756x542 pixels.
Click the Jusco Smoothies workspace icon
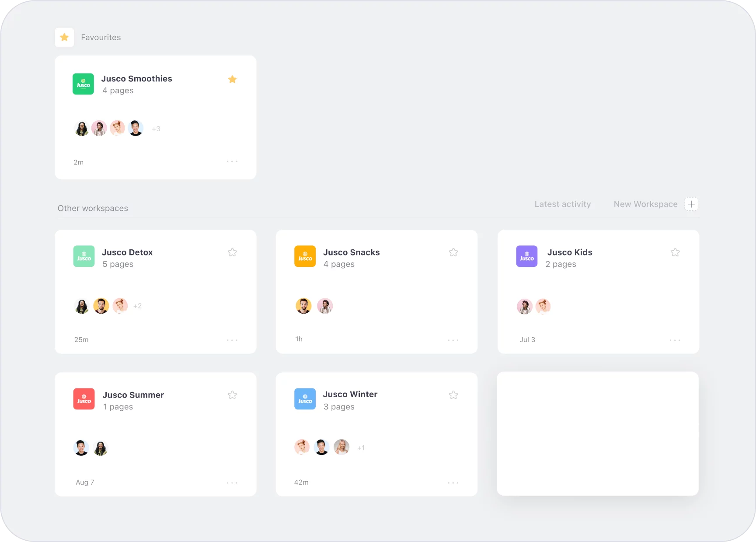[83, 84]
